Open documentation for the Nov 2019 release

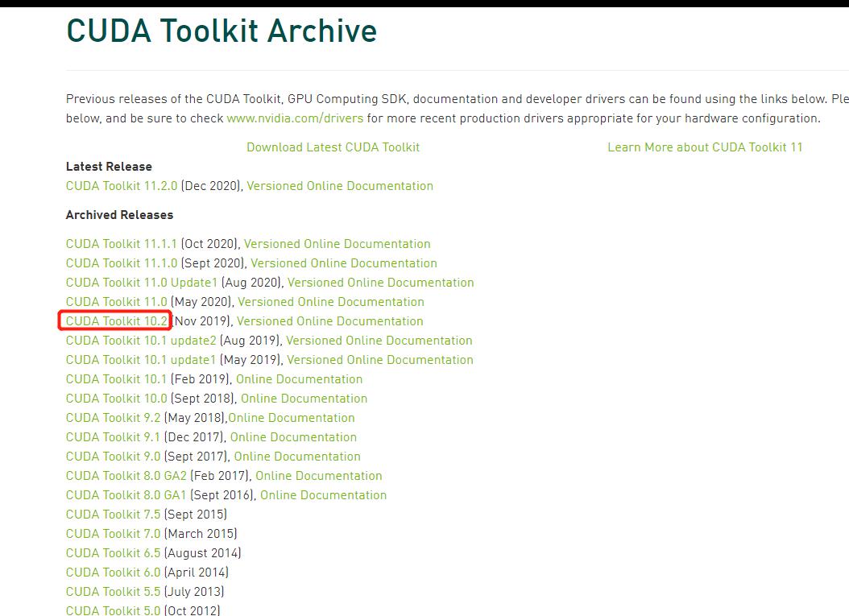tap(329, 321)
